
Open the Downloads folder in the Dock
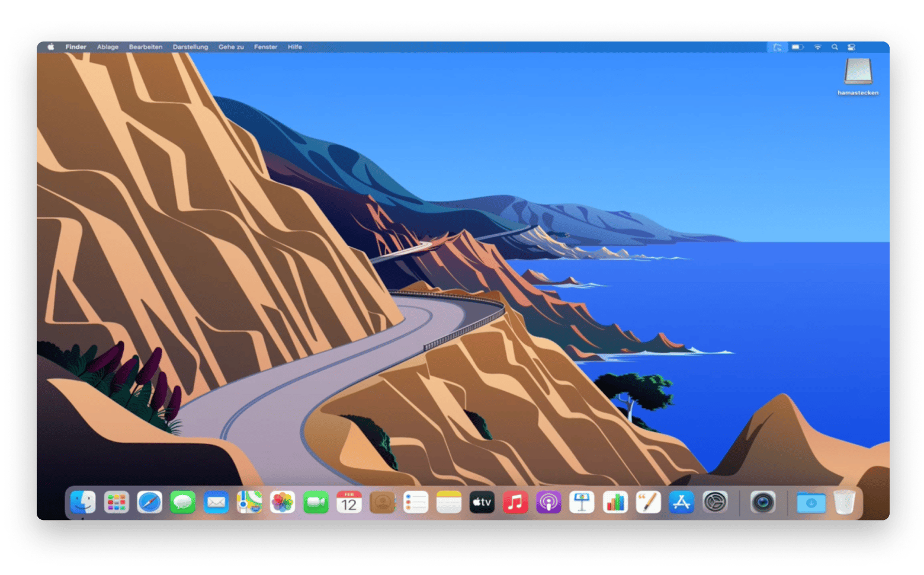[811, 503]
